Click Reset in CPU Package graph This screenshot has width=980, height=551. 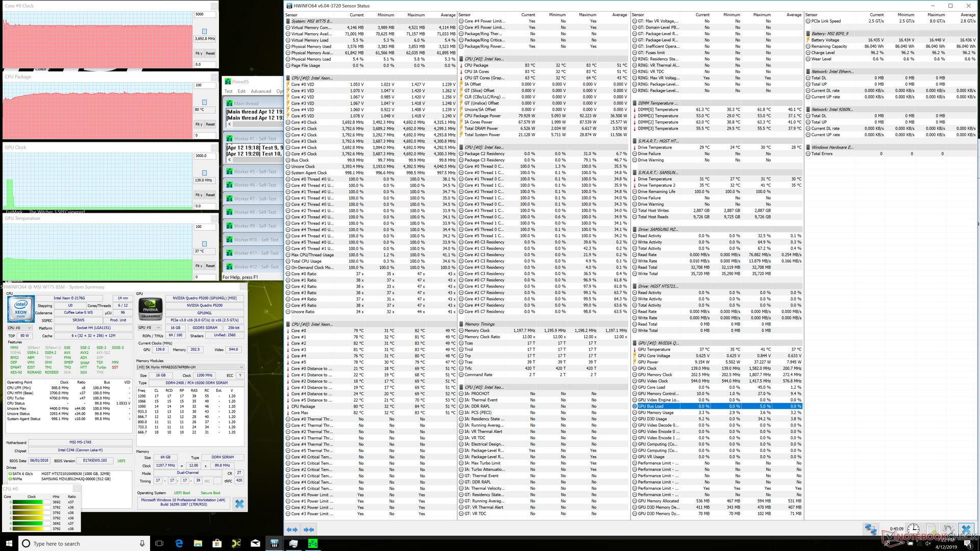[x=210, y=124]
